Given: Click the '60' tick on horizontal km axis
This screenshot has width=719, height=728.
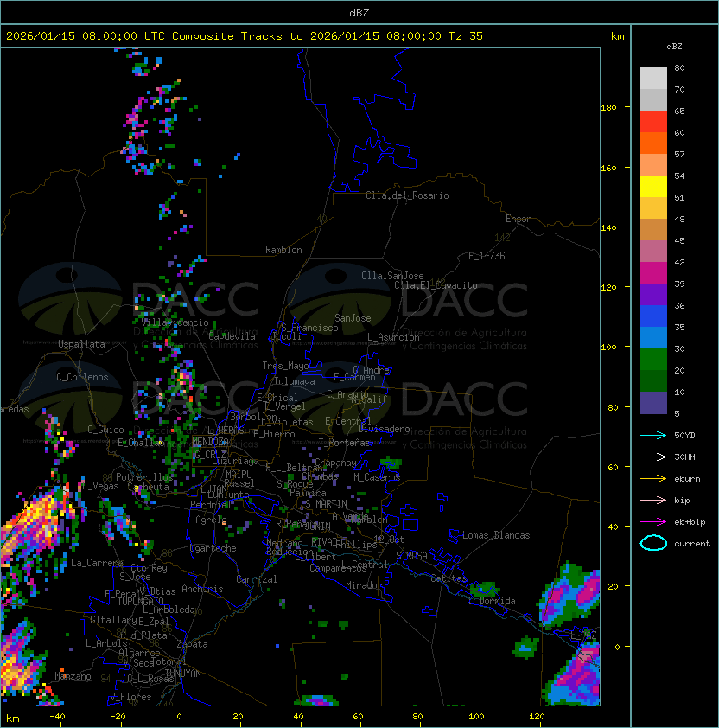Looking at the screenshot, I should click(358, 717).
